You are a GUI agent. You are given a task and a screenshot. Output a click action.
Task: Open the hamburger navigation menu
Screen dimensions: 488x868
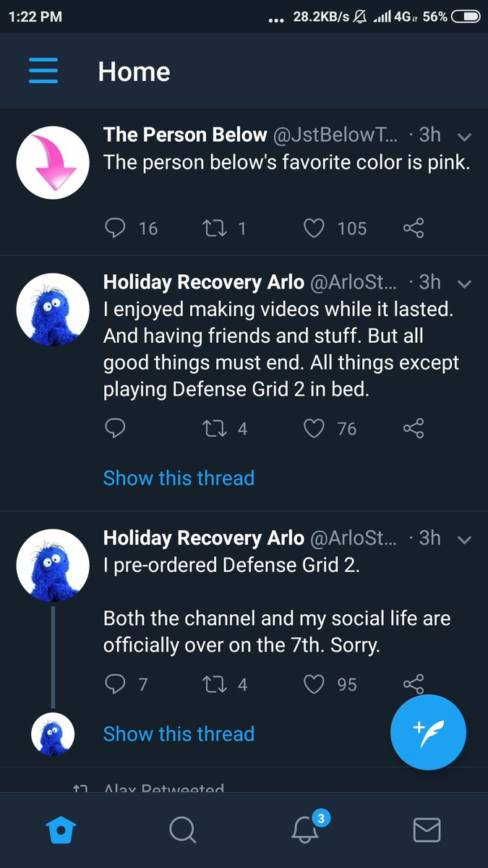click(43, 72)
